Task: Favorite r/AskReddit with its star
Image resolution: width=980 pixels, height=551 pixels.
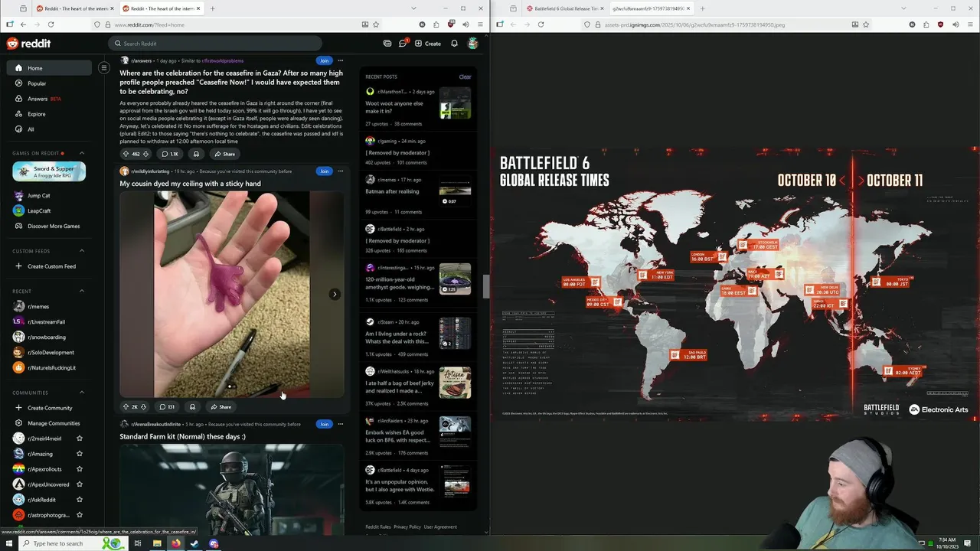Action: 80,500
